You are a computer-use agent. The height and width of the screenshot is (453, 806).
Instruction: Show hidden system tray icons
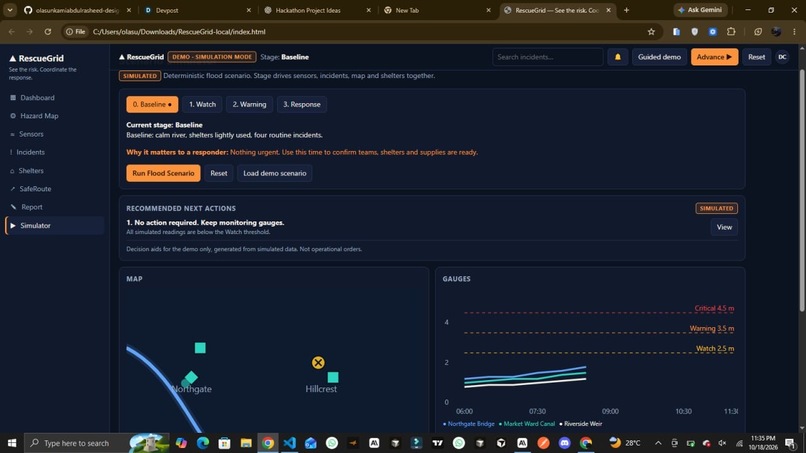[658, 443]
